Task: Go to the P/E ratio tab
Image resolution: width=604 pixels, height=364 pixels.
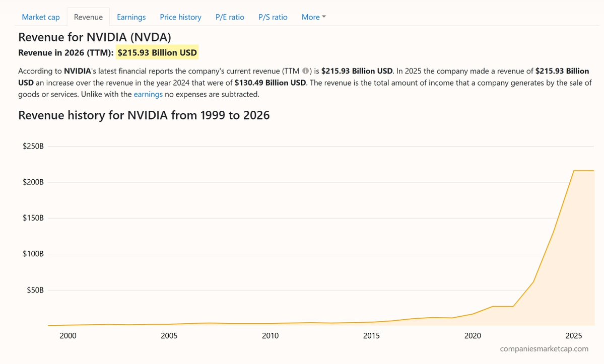Action: [230, 17]
